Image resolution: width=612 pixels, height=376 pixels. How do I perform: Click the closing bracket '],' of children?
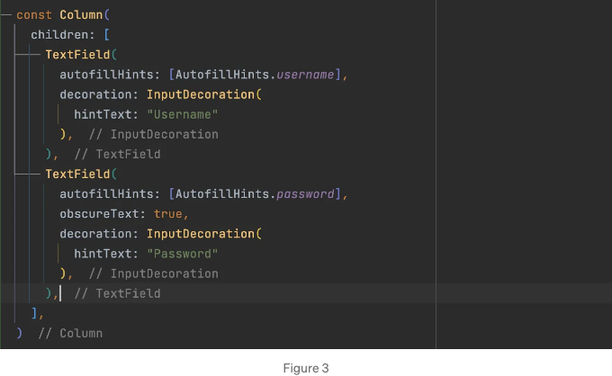[x=37, y=313]
